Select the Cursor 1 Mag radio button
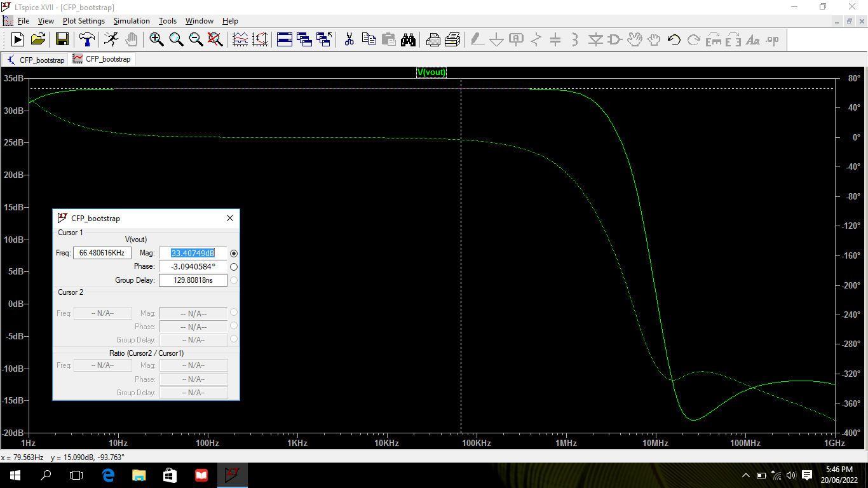The height and width of the screenshot is (488, 868). point(234,253)
